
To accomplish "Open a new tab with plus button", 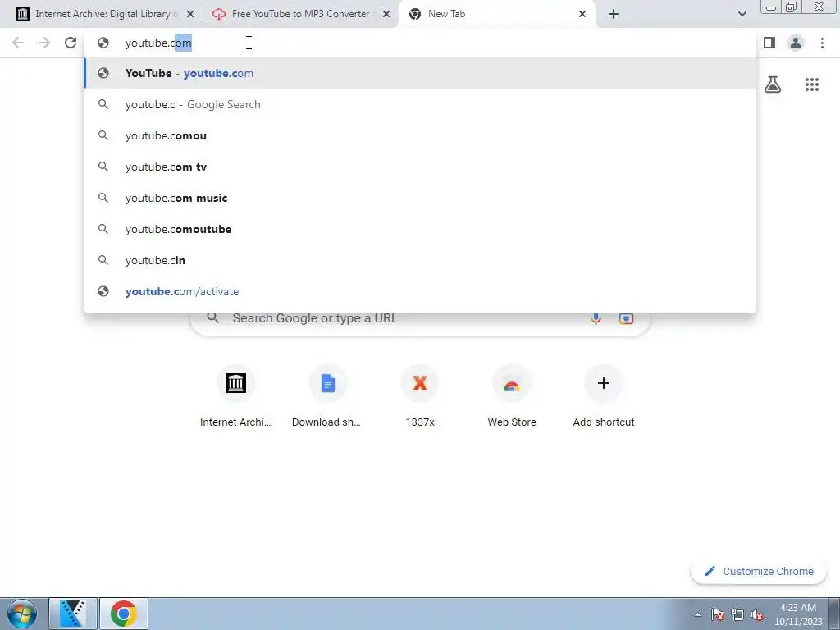I will pos(614,14).
